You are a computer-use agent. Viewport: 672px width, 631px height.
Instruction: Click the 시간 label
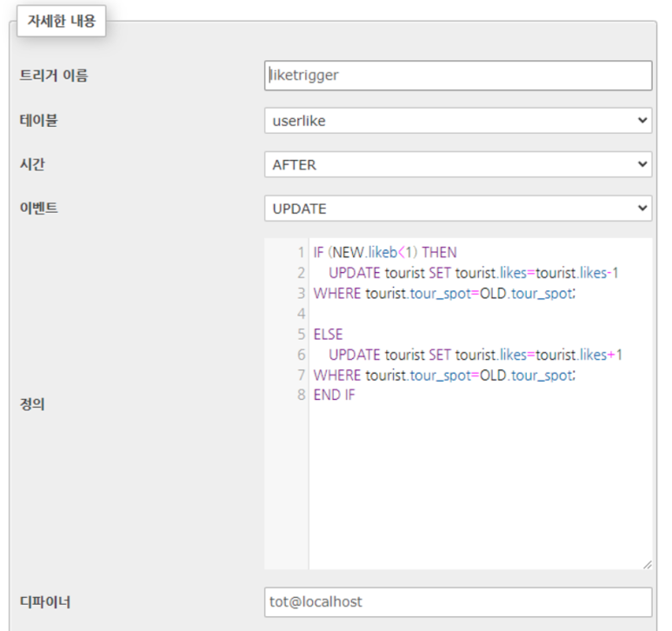click(32, 164)
